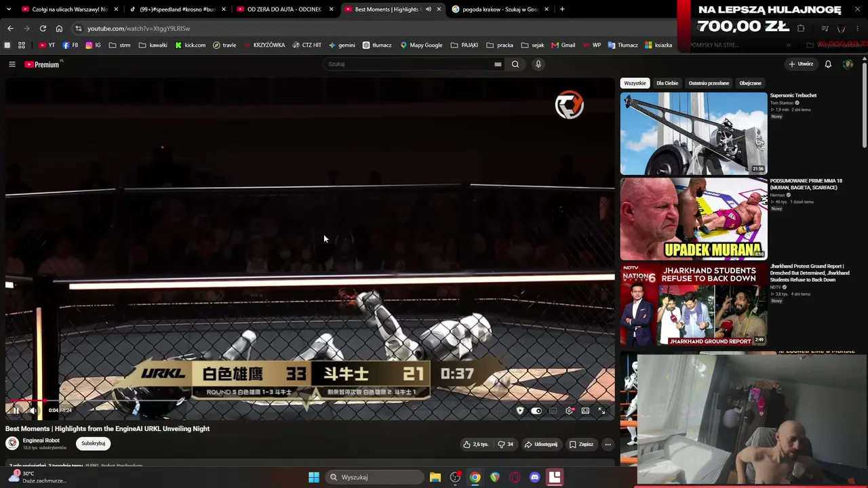868x488 pixels.
Task: Open File Explorer from the taskbar
Action: tap(435, 477)
